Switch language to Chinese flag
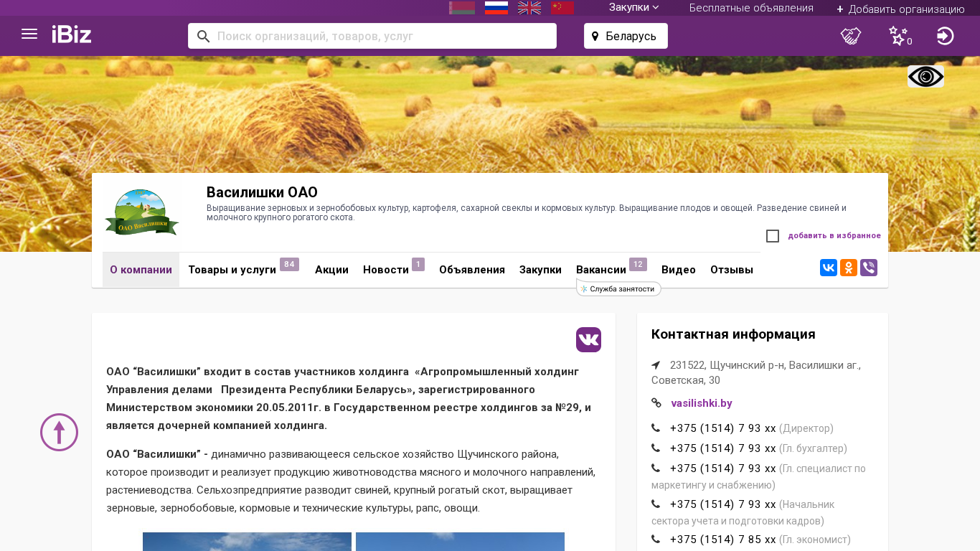The width and height of the screenshot is (980, 551). [x=562, y=8]
